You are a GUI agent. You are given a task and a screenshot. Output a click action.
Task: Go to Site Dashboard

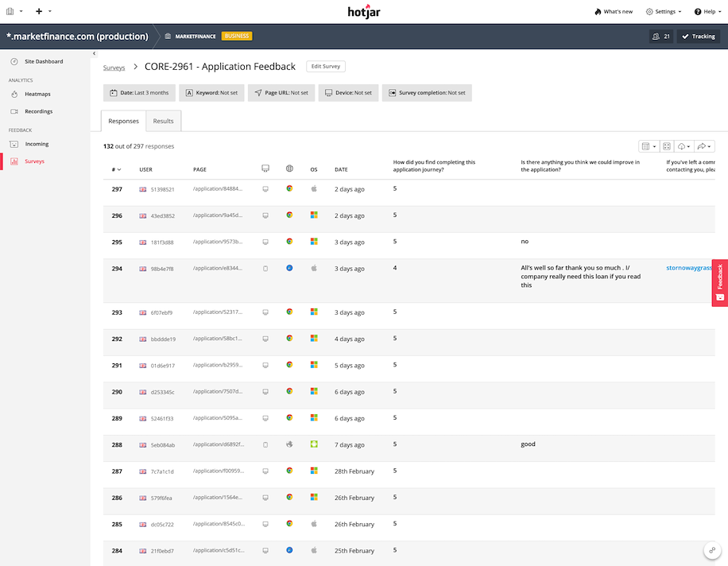tap(44, 61)
